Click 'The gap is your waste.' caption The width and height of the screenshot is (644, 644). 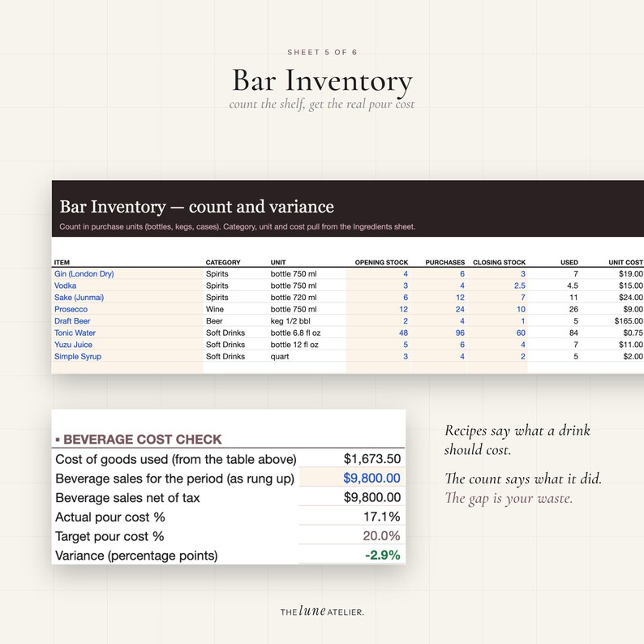(x=509, y=498)
